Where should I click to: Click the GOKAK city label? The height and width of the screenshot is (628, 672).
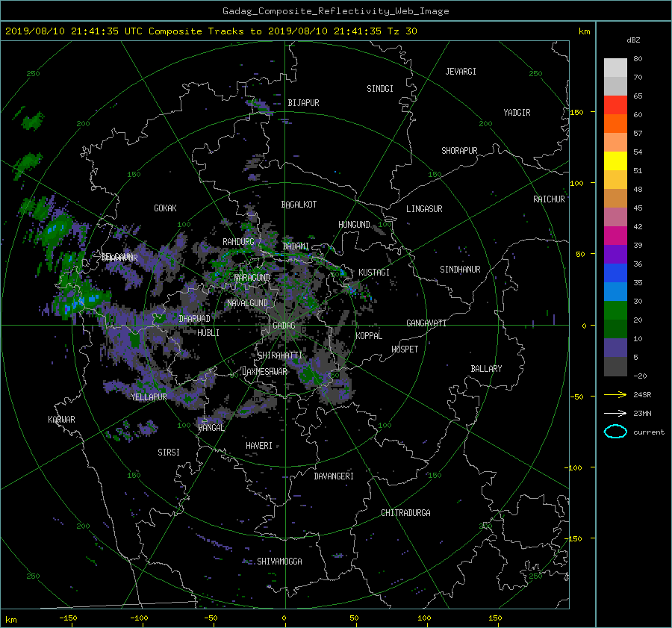tap(165, 208)
